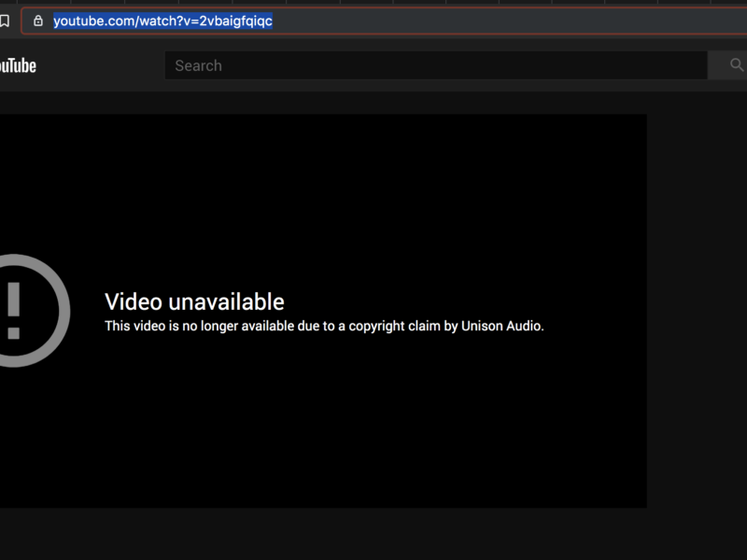Image resolution: width=747 pixels, height=560 pixels.
Task: Click the "Unison Audio" name in the message
Action: click(x=501, y=326)
